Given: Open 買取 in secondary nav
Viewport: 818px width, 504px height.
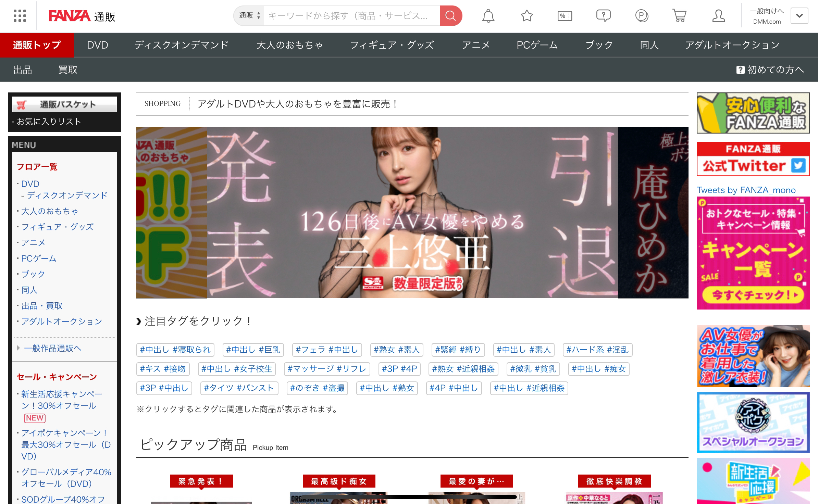Looking at the screenshot, I should (68, 70).
